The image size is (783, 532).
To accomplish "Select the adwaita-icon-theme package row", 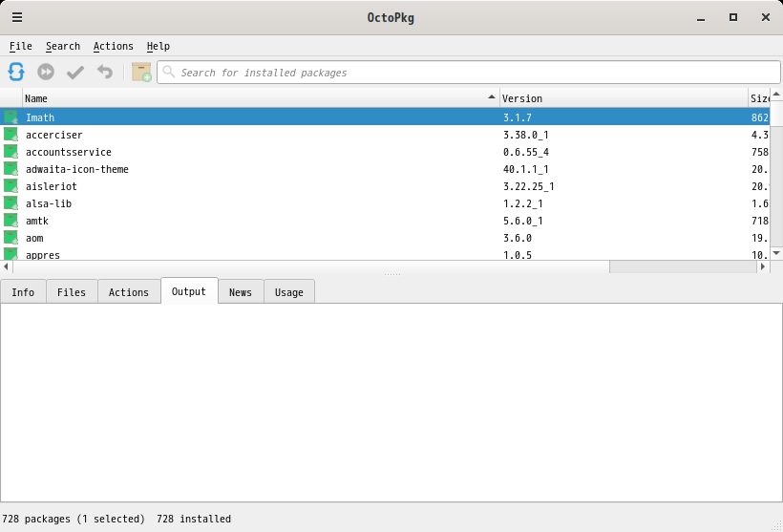I will pyautogui.click(x=385, y=169).
